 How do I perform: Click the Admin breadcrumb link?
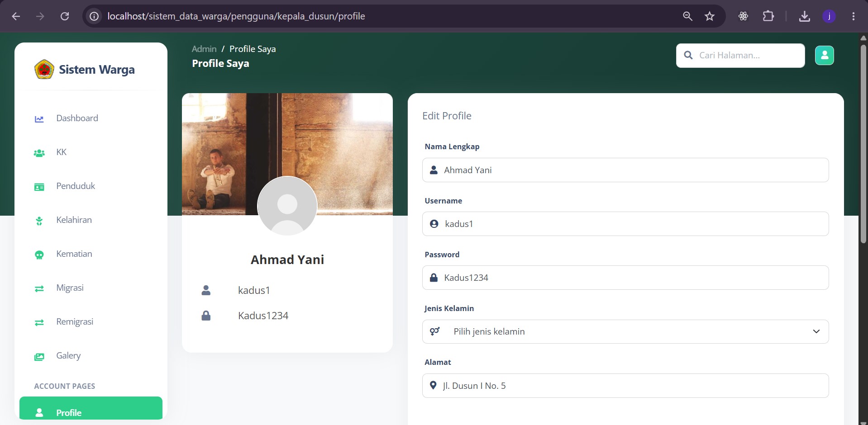pyautogui.click(x=204, y=49)
